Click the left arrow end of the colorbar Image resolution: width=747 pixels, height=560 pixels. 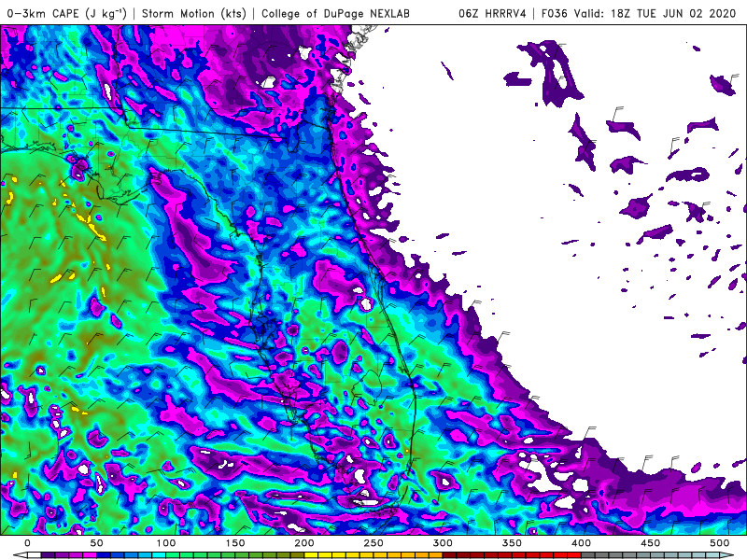(x=21, y=555)
